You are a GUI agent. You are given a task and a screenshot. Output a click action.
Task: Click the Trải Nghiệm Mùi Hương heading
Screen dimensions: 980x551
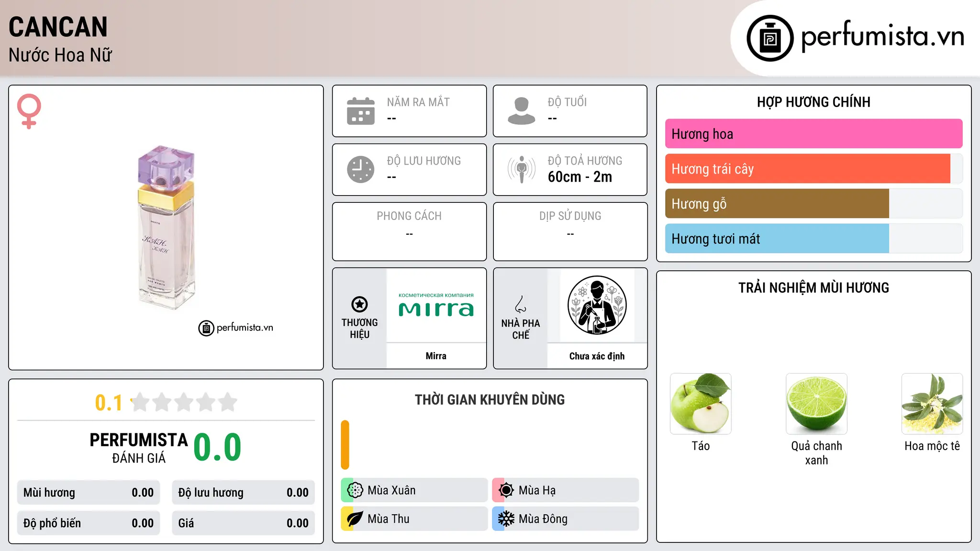pos(813,287)
